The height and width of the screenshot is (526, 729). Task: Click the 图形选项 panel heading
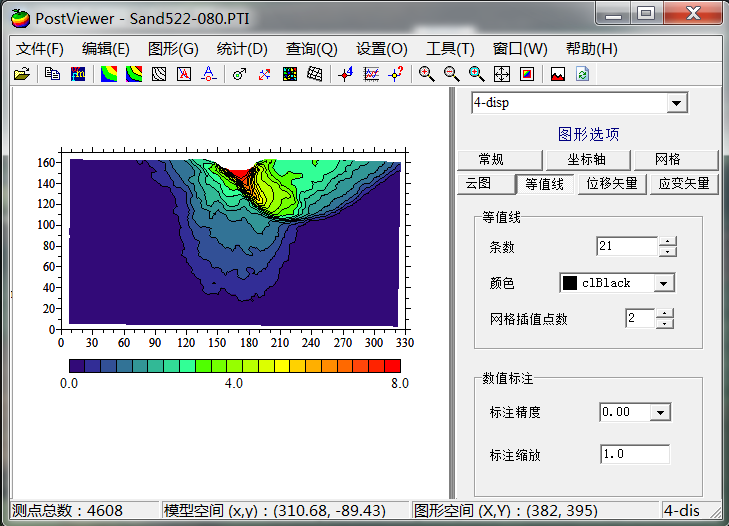click(589, 134)
